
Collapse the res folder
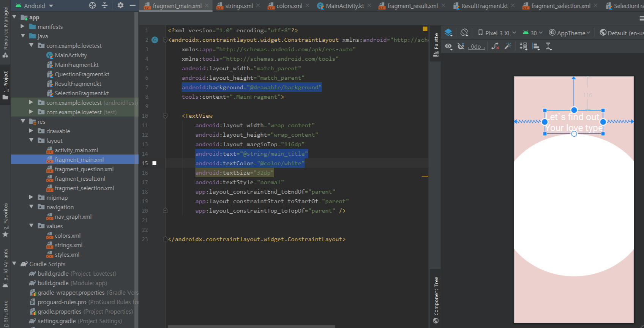pyautogui.click(x=23, y=121)
